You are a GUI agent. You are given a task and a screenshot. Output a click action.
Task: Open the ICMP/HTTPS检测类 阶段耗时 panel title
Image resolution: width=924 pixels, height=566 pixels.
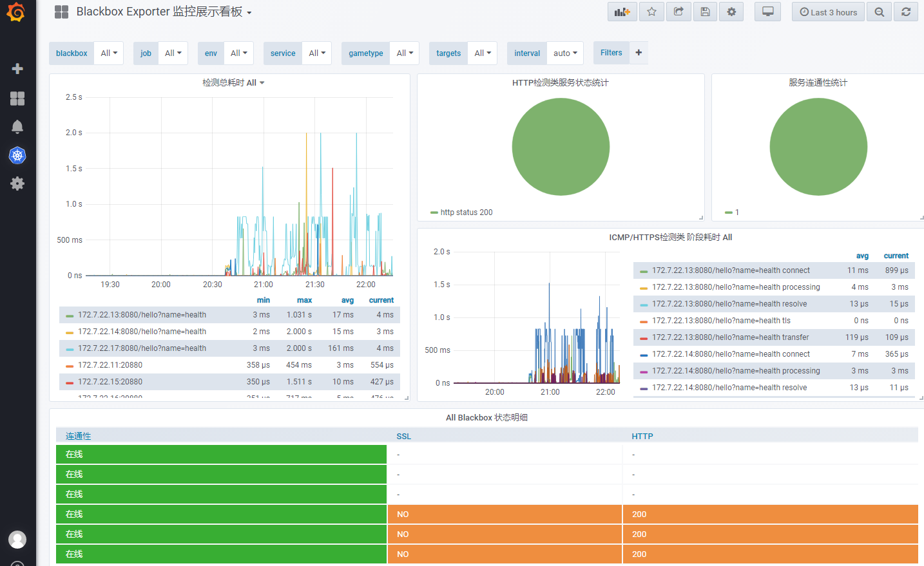(670, 237)
